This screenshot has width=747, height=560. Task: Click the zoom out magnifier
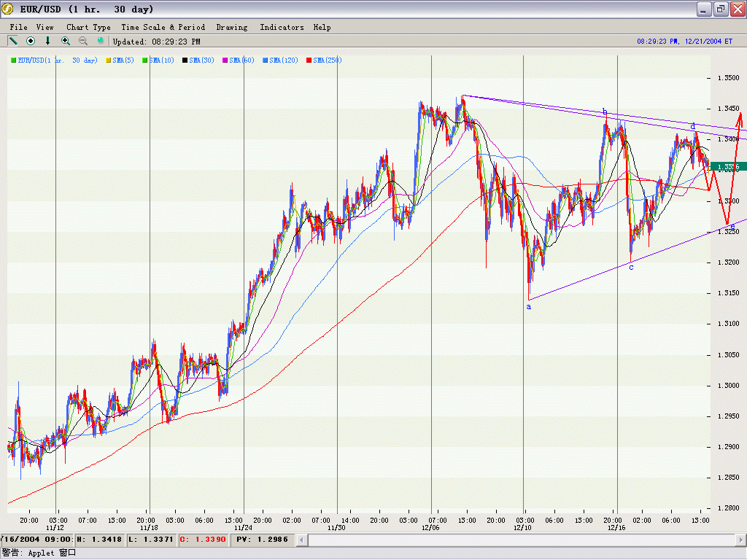tap(83, 42)
